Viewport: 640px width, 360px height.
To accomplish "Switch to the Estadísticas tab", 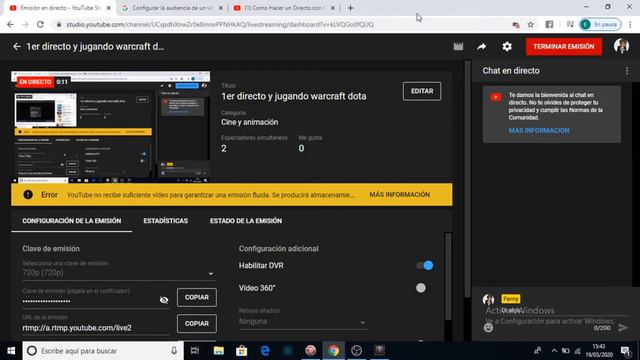I will pos(166,221).
